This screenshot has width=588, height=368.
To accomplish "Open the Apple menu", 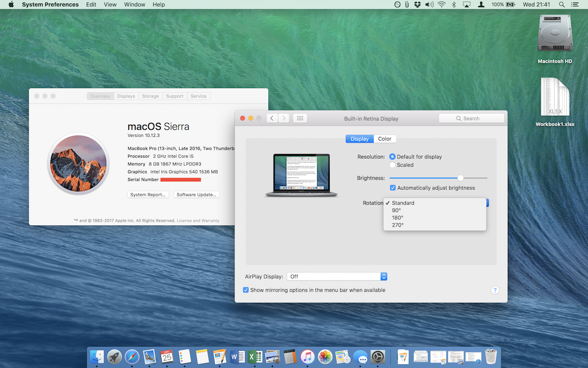I will click(x=11, y=5).
